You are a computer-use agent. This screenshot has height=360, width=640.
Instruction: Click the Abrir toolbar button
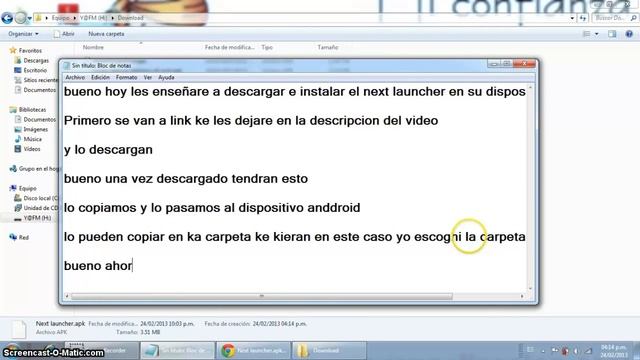click(x=64, y=34)
